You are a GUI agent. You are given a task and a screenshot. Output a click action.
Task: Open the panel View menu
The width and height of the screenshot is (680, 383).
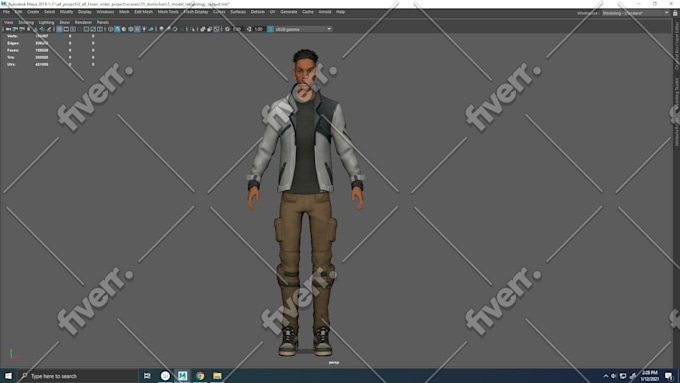click(x=8, y=22)
